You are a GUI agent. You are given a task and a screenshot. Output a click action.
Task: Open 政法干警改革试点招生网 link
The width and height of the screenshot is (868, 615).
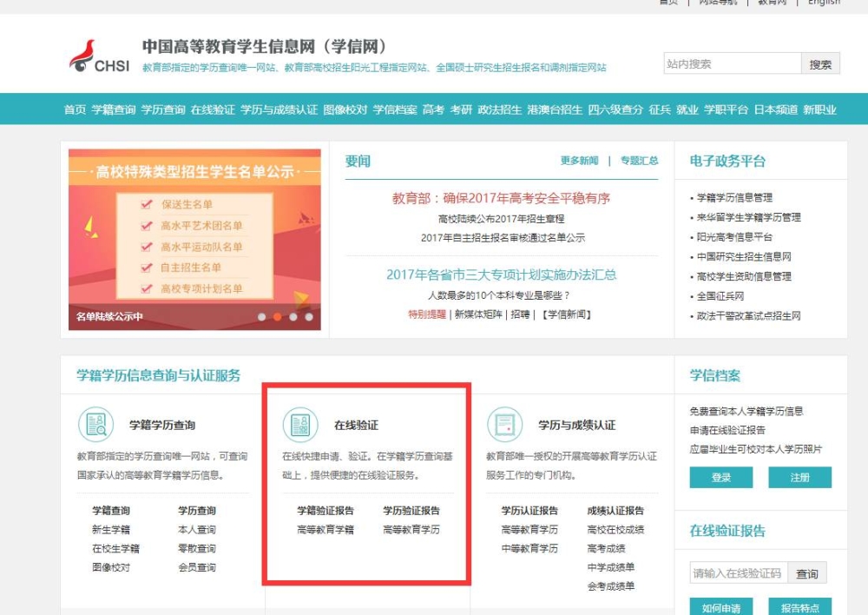point(749,316)
